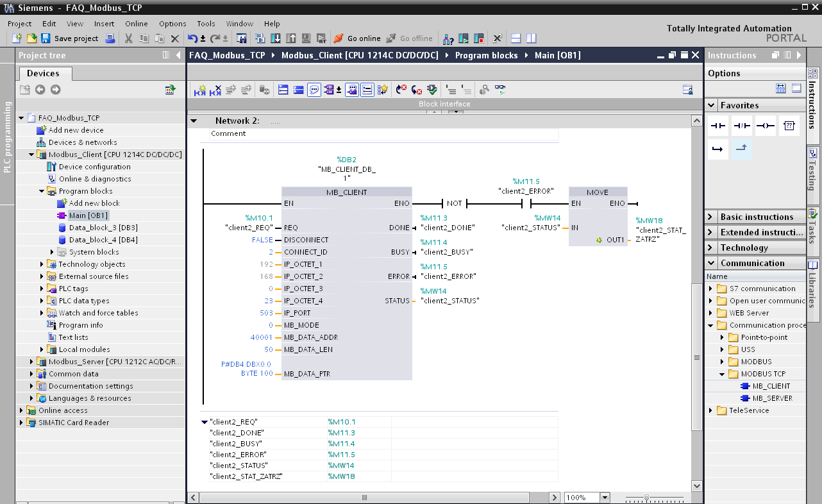
Task: Click the Delete network icon
Action: pyautogui.click(x=215, y=90)
